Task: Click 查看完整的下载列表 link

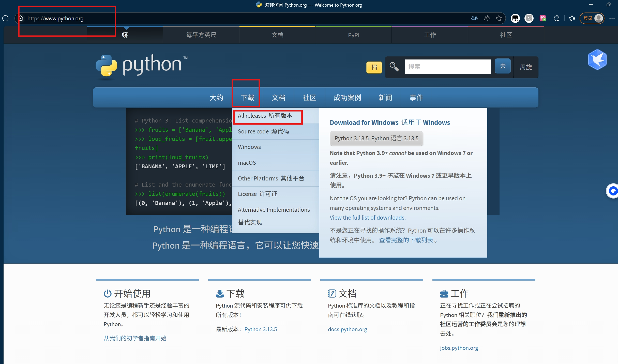Action: (x=406, y=240)
